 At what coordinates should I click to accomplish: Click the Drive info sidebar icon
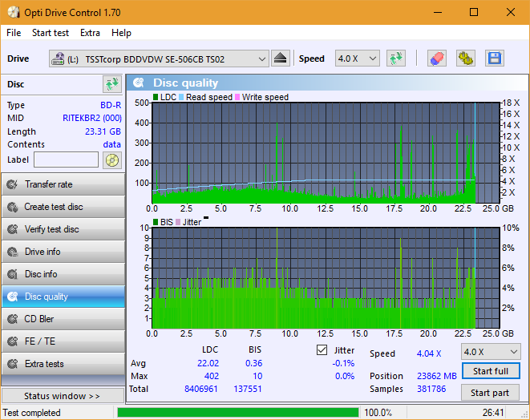coord(13,252)
